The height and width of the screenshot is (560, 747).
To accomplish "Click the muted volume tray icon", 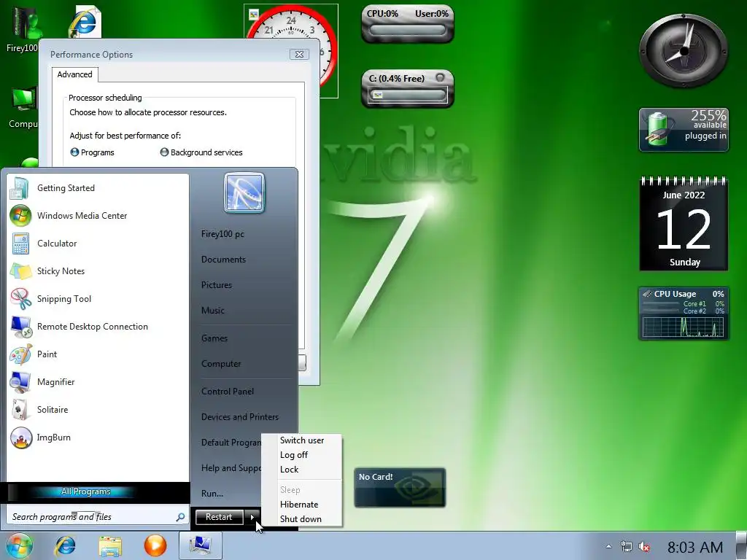I will [645, 547].
